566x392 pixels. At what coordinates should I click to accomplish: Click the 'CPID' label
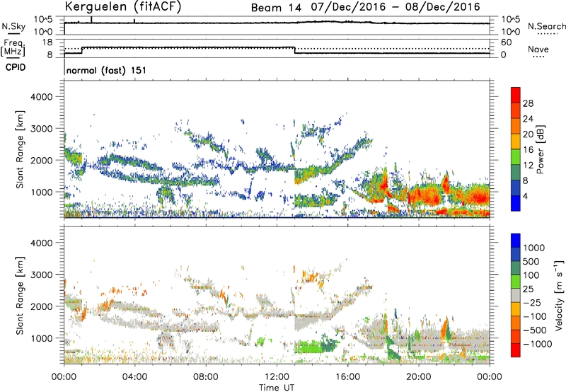pos(16,67)
